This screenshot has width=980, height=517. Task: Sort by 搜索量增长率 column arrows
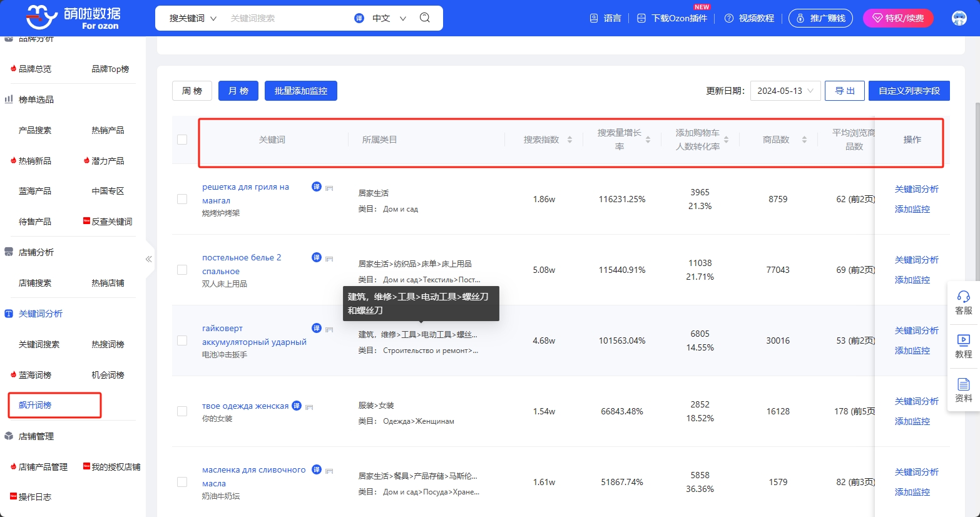click(x=648, y=140)
